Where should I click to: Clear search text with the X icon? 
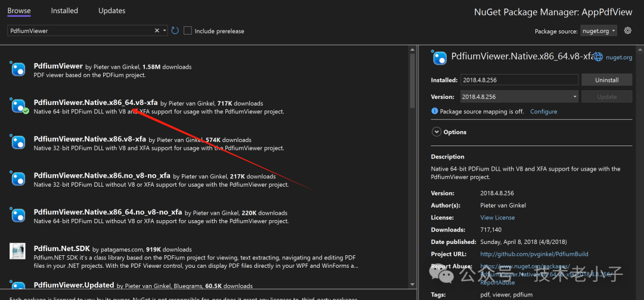pos(157,30)
